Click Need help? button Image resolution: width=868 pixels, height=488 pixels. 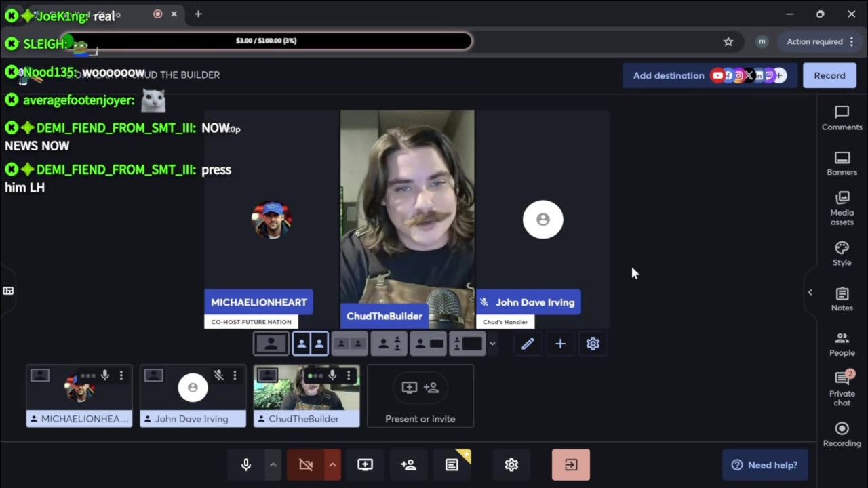[765, 465]
